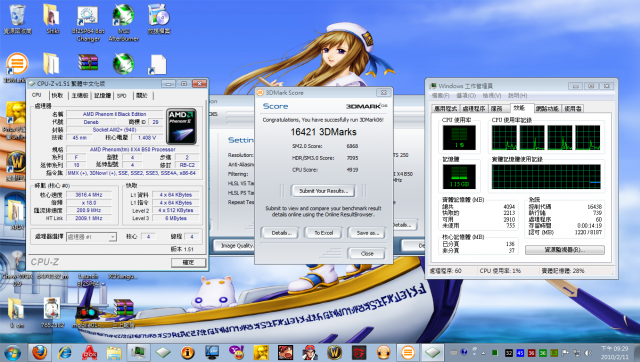The image size is (640, 362).
Task: Click the taskbar clock showing 09:29
Action: tap(616, 353)
